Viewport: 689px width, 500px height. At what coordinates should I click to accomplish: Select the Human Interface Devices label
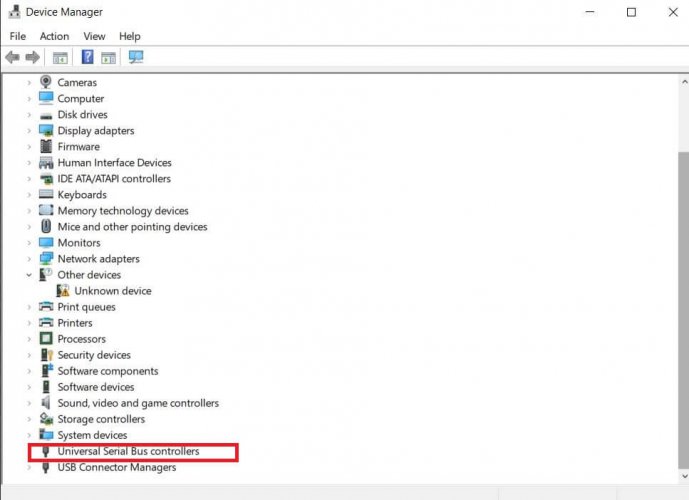click(115, 163)
